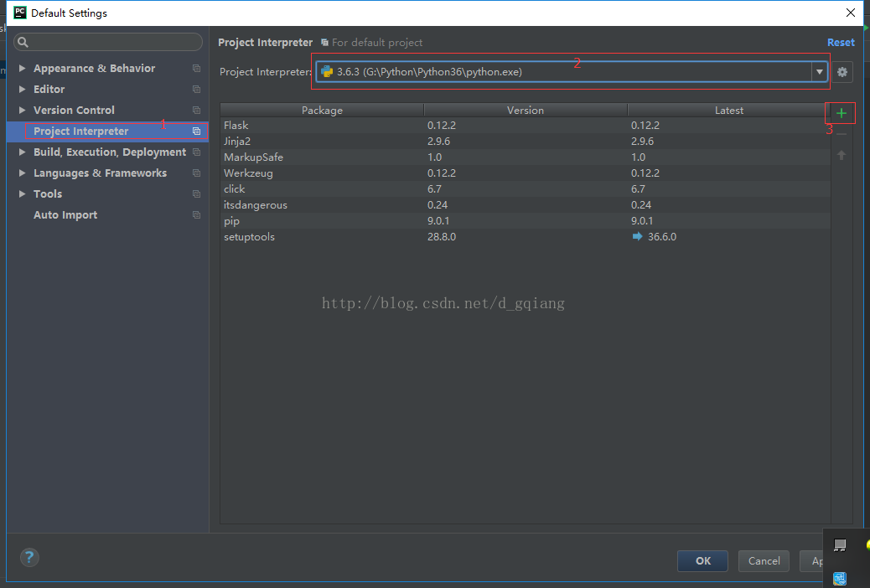
Task: Select the 3.6.3 Python interpreter combo box
Action: coord(572,71)
